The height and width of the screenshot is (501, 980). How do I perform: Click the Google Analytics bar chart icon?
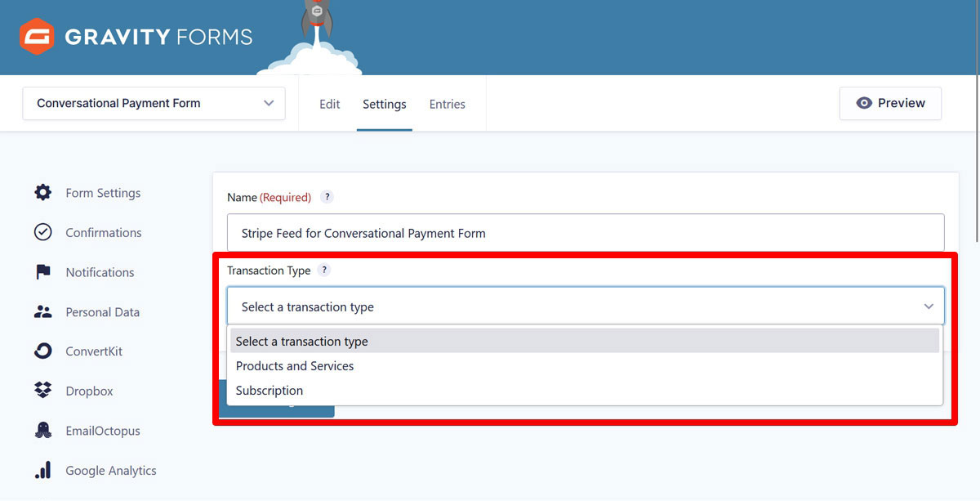(42, 470)
